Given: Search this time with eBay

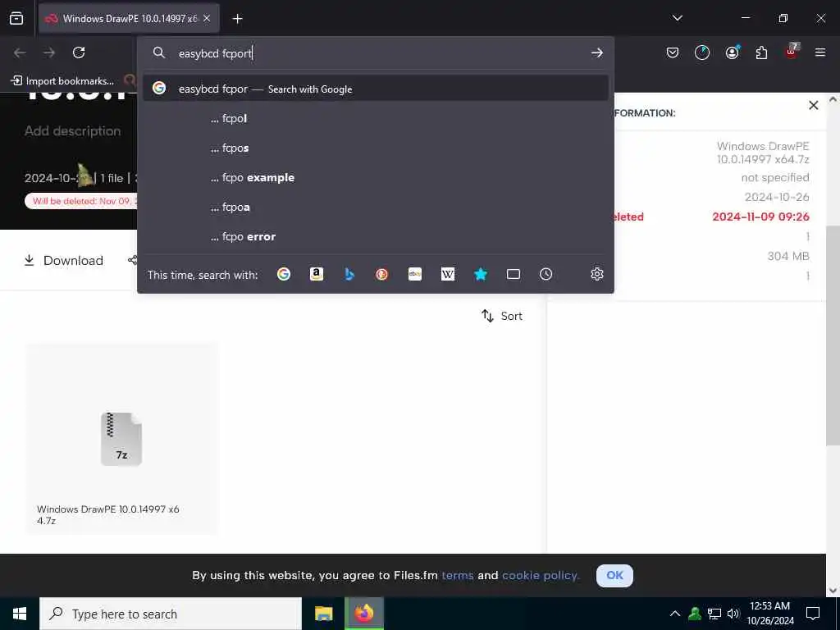Looking at the screenshot, I should coord(414,274).
